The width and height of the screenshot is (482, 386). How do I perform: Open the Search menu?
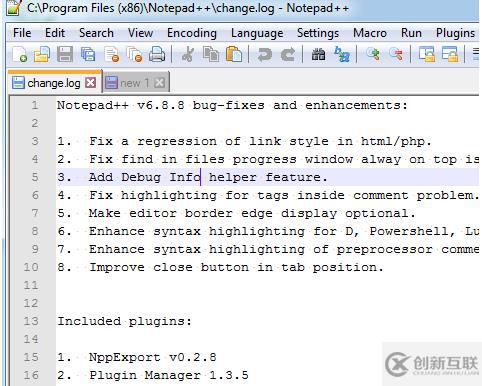click(x=96, y=33)
